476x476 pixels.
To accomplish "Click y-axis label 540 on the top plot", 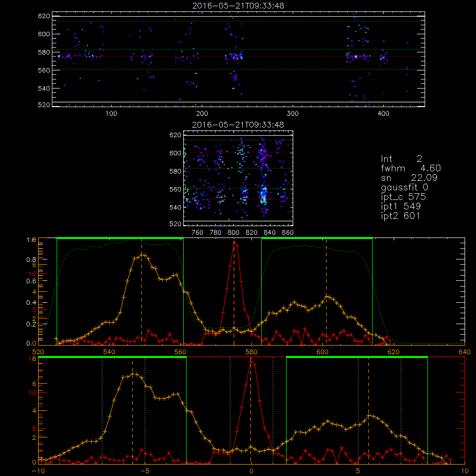I will [44, 89].
